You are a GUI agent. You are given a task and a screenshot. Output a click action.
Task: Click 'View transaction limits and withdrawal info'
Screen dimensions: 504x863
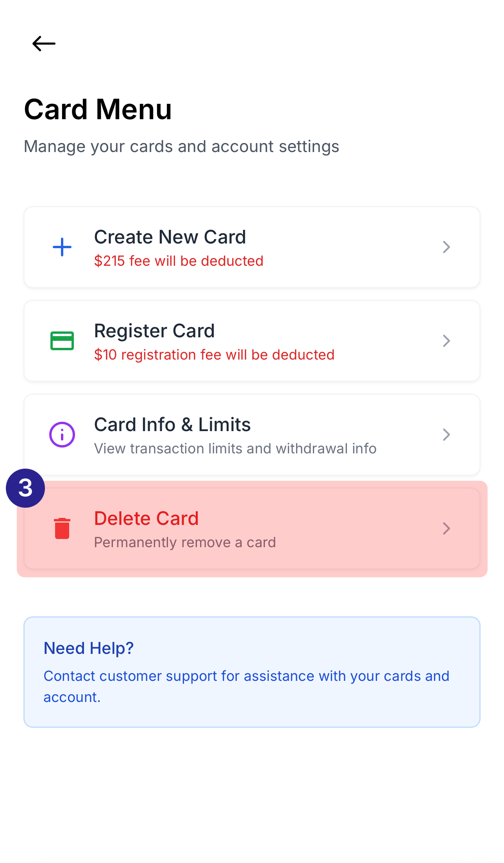pos(235,449)
